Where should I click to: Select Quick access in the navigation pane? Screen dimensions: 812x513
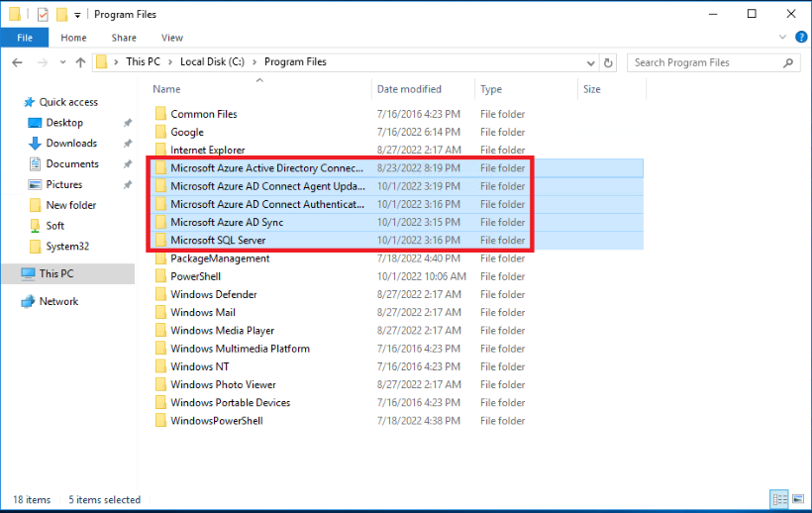tap(68, 102)
